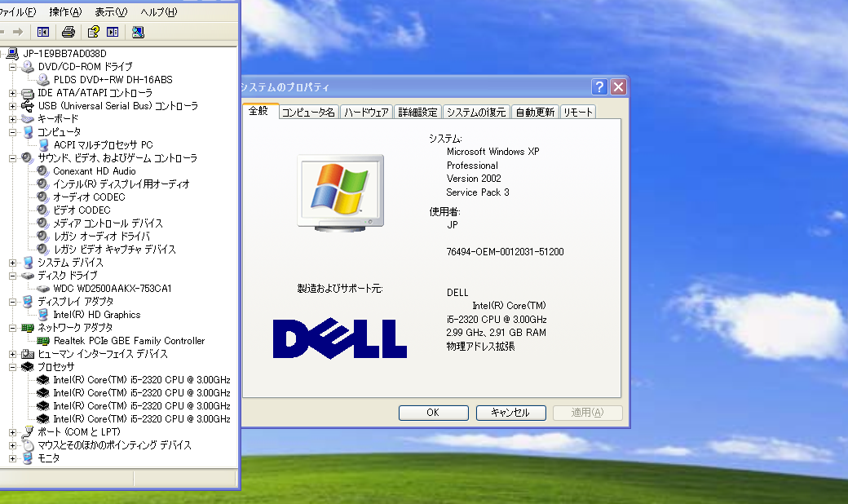Click the help question-mark toolbar icon
Viewport: 848px width, 504px height.
[93, 32]
